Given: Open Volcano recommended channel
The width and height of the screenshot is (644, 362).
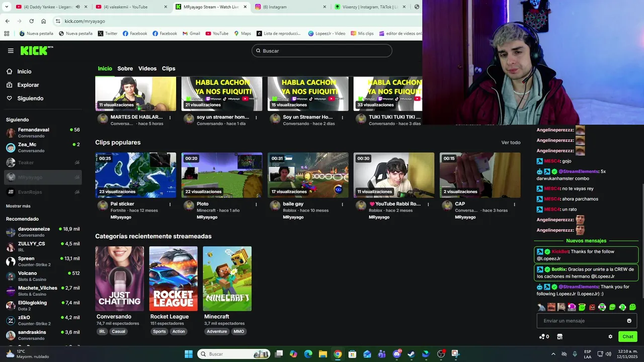Looking at the screenshot, I should click(43, 276).
